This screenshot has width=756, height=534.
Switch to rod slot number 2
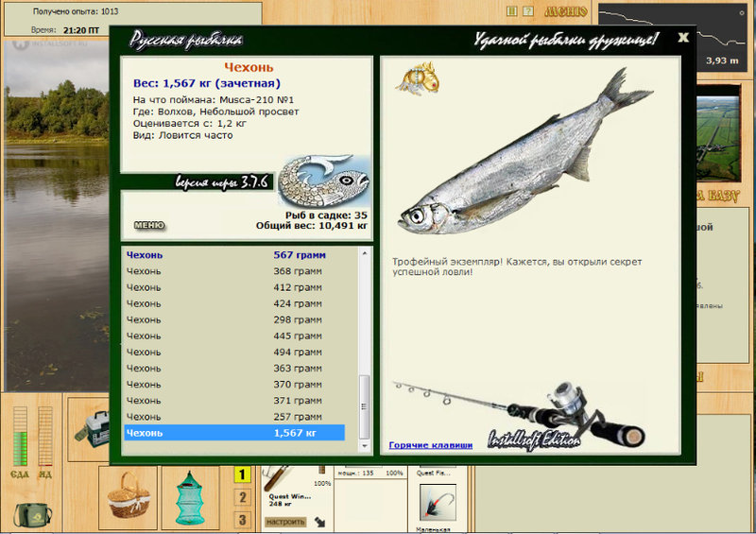(x=242, y=497)
